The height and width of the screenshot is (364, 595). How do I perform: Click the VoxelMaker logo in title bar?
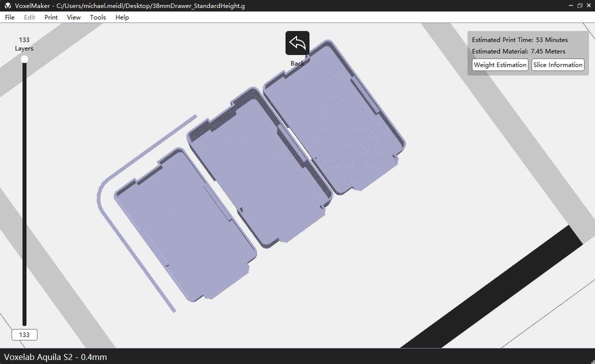(8, 5)
